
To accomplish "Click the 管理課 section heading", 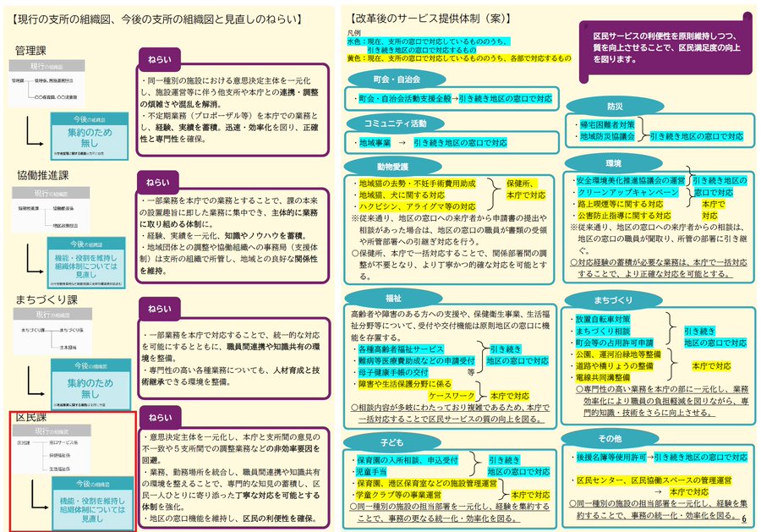I will [x=30, y=51].
